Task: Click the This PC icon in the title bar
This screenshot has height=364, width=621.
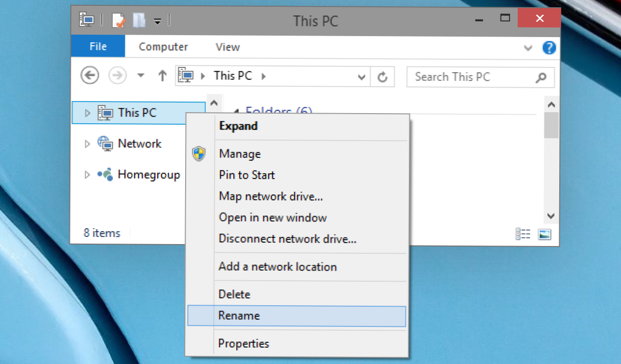Action: [86, 20]
